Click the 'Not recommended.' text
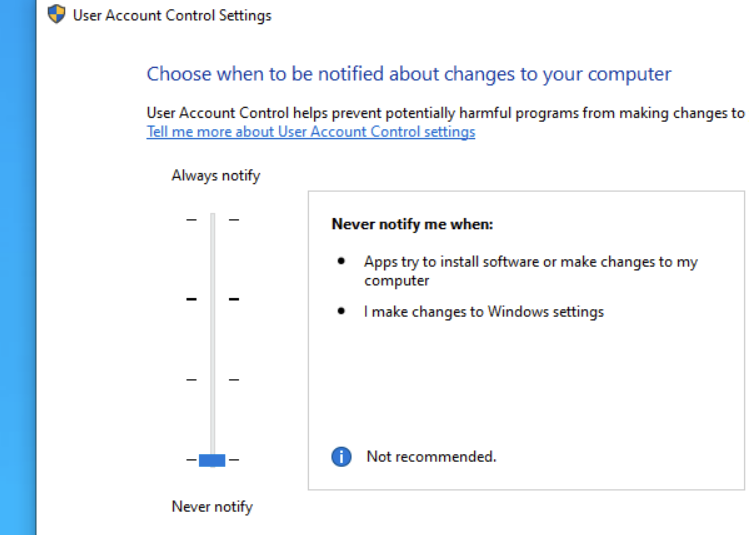This screenshot has height=535, width=753. pos(431,457)
